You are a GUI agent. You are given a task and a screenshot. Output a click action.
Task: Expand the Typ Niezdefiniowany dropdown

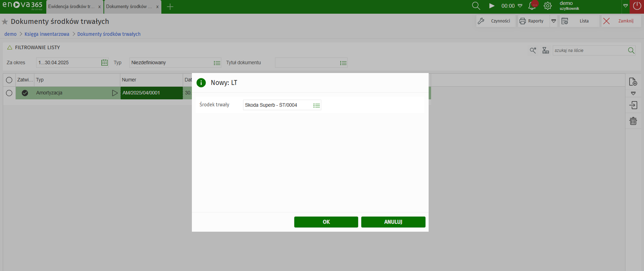[217, 63]
